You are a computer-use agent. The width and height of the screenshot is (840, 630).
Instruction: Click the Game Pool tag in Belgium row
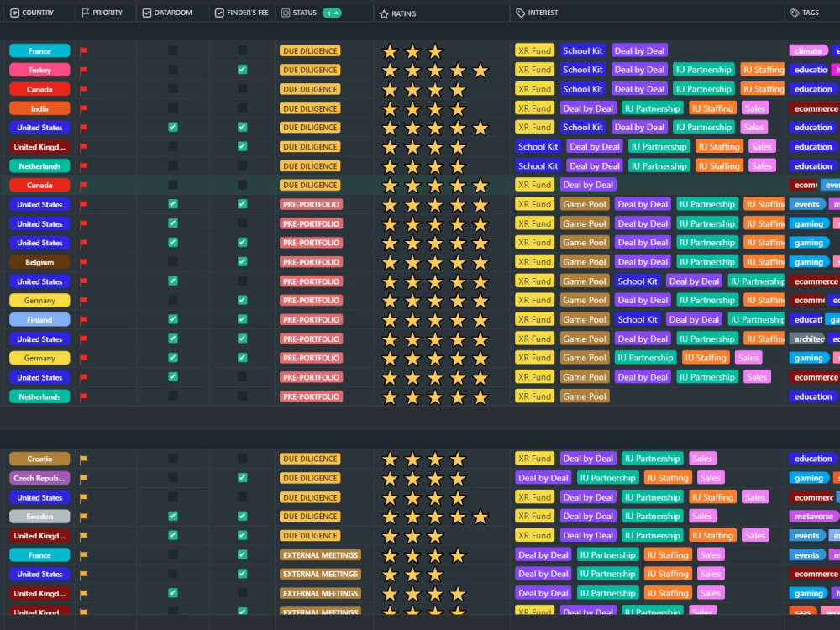tap(585, 262)
